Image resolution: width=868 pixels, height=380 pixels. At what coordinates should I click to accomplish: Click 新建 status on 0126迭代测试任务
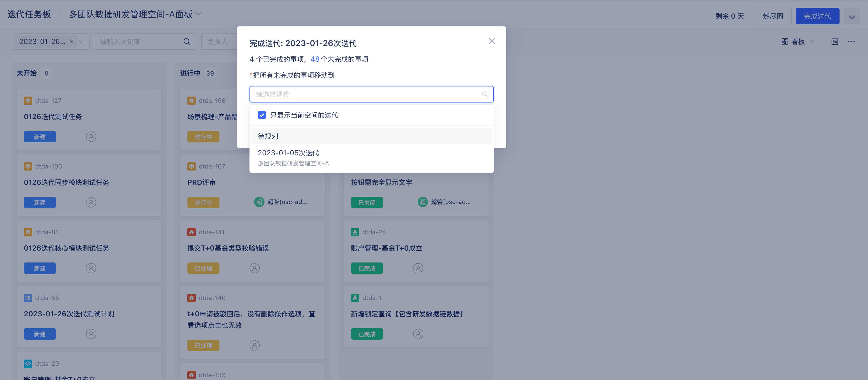40,137
